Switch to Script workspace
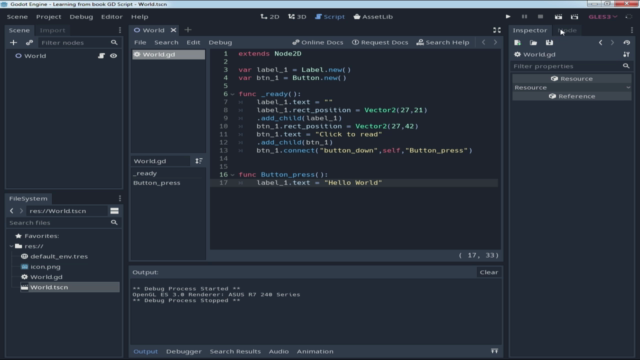Viewport: 640px width, 360px height. (330, 17)
